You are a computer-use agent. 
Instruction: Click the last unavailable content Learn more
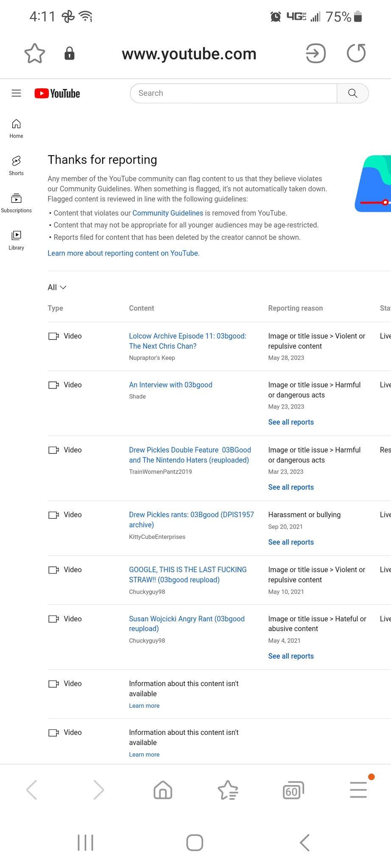pyautogui.click(x=144, y=754)
